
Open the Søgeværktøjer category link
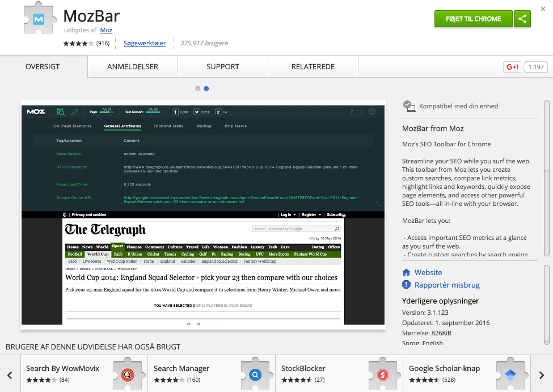pos(145,43)
